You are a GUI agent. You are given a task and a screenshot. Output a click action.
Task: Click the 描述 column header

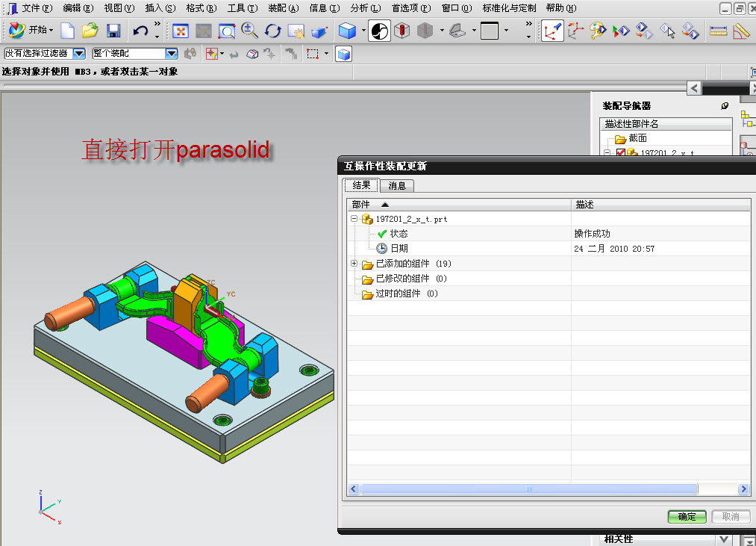click(661, 205)
